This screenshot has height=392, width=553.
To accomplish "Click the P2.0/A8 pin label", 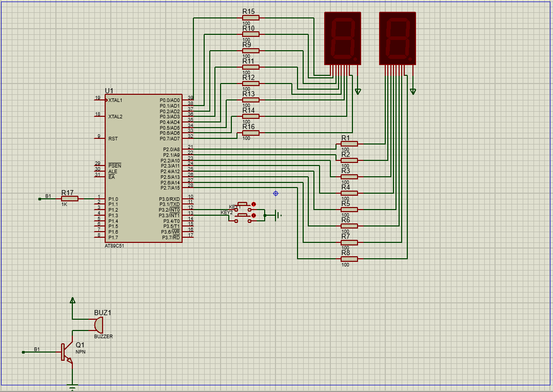I will (x=171, y=150).
